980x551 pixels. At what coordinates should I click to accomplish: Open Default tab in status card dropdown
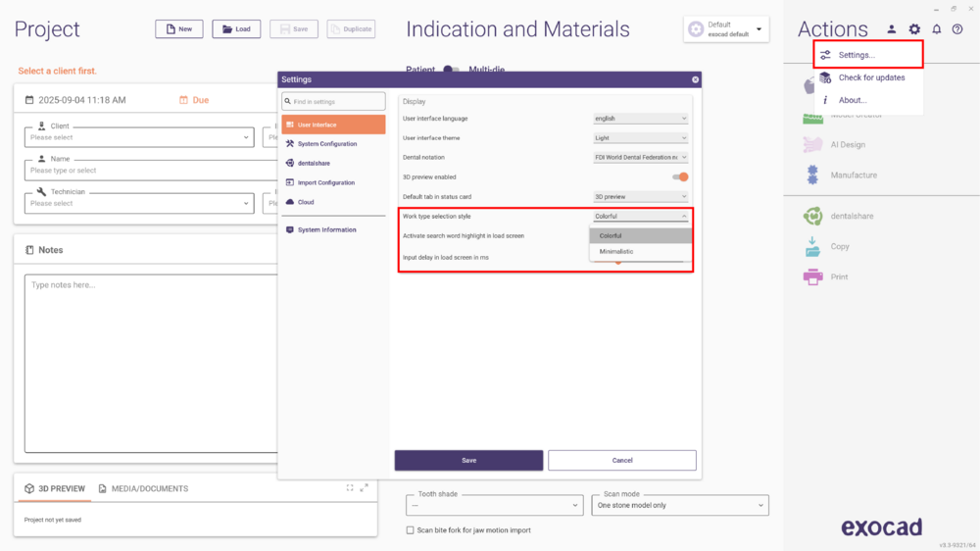641,196
